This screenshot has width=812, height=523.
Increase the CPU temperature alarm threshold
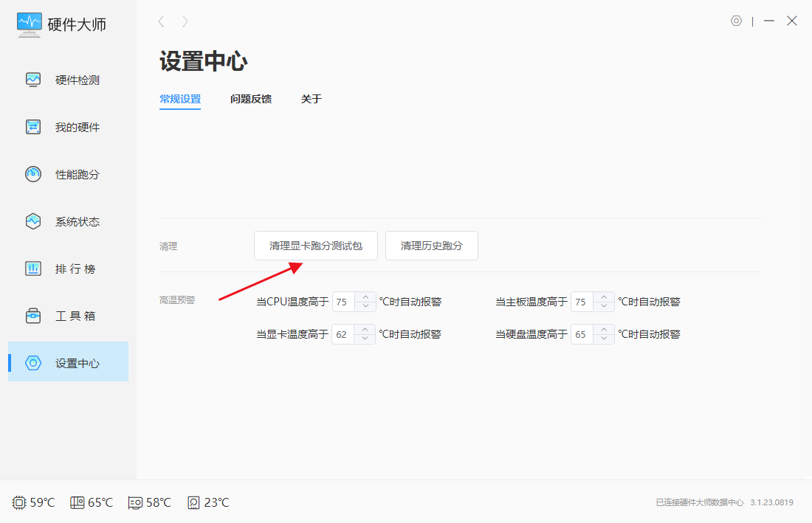pyautogui.click(x=365, y=297)
